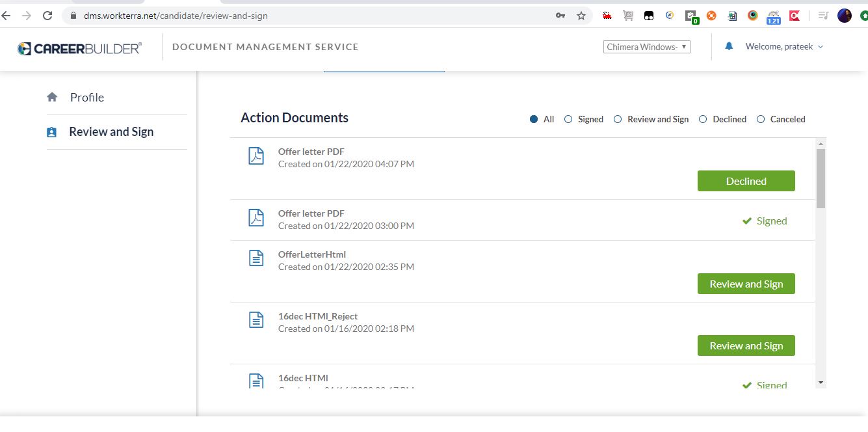This screenshot has width=868, height=432.
Task: Open Review and Sign in the sidebar
Action: click(x=111, y=132)
